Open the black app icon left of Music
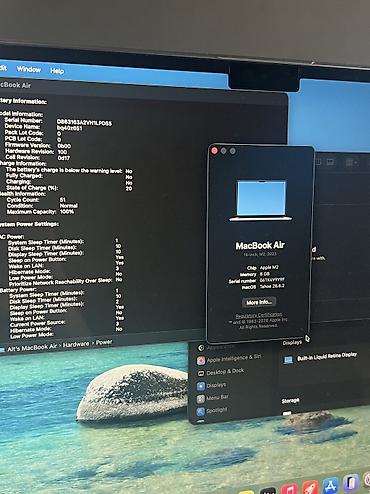Screen dimensions: 370x494 (269, 491)
